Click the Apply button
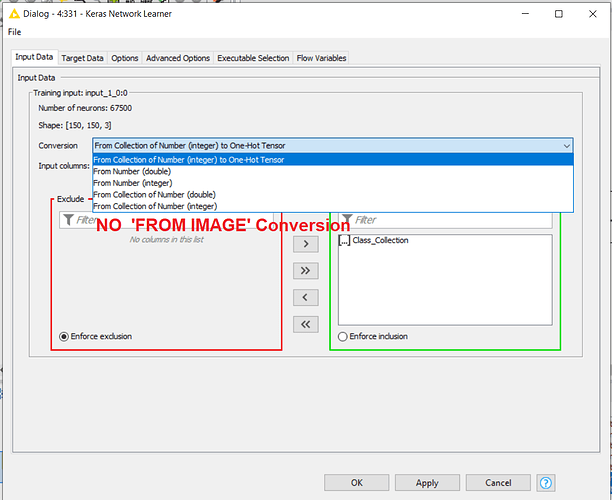The height and width of the screenshot is (500, 612). click(x=427, y=483)
